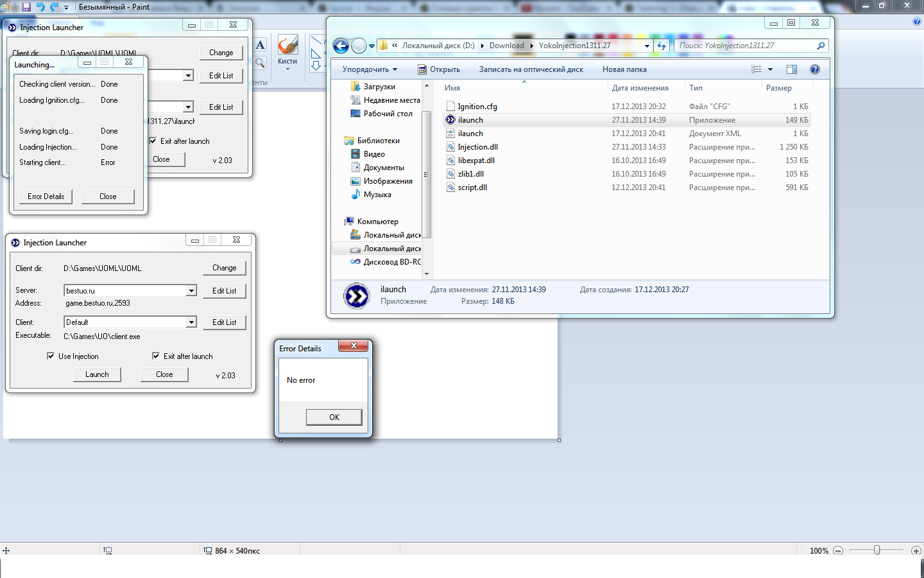Uncheck the Use Injection checkbox

point(51,356)
